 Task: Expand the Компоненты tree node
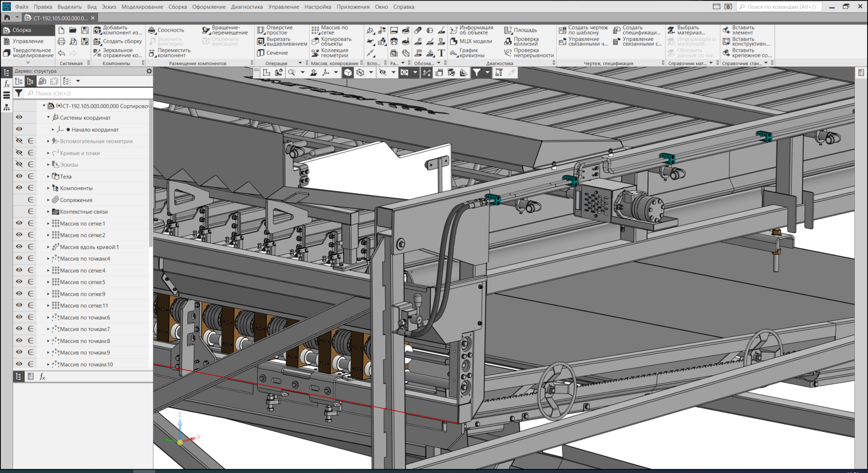(x=48, y=188)
